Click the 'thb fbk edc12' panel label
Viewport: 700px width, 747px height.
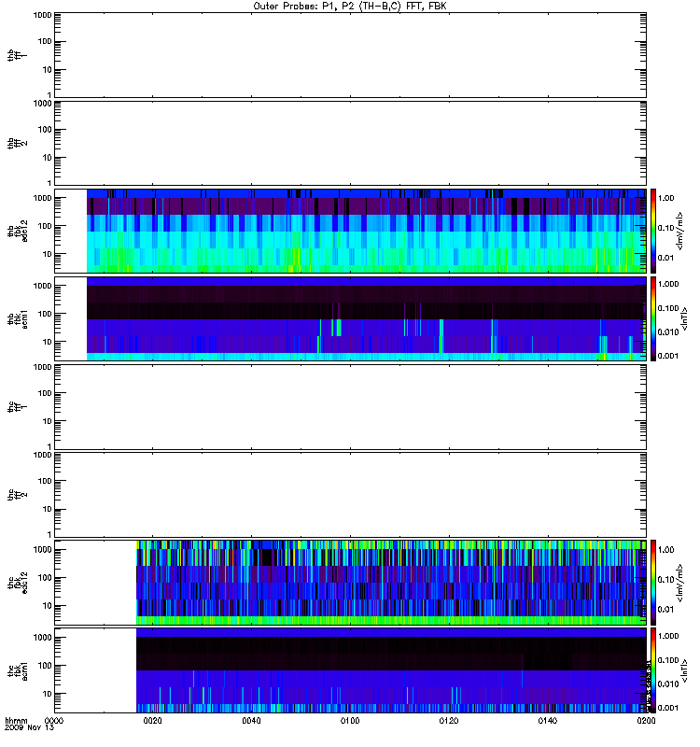coord(17,231)
